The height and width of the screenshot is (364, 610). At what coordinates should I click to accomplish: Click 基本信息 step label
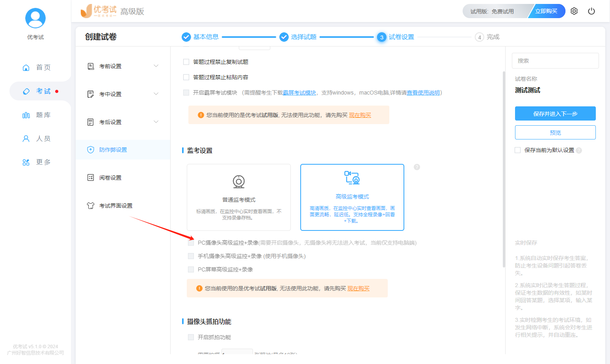[206, 37]
